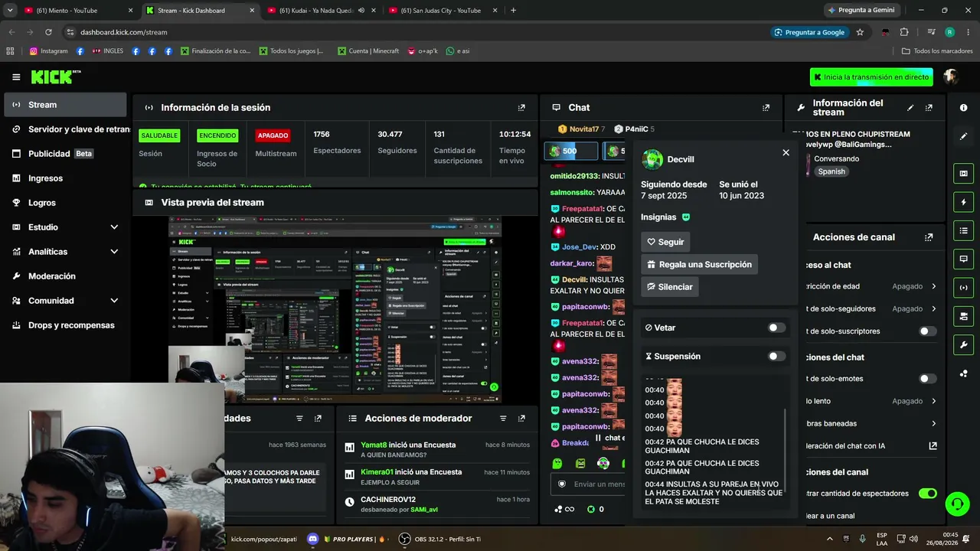This screenshot has width=980, height=551.
Task: Click the Kick logo
Action: point(55,77)
